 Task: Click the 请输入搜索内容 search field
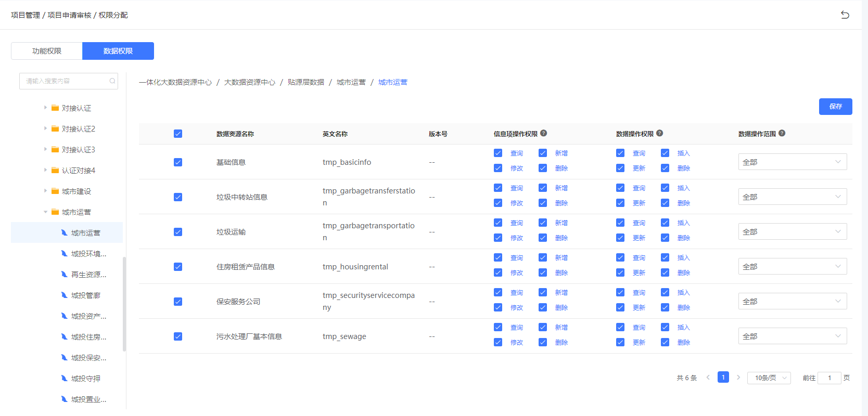pos(69,81)
